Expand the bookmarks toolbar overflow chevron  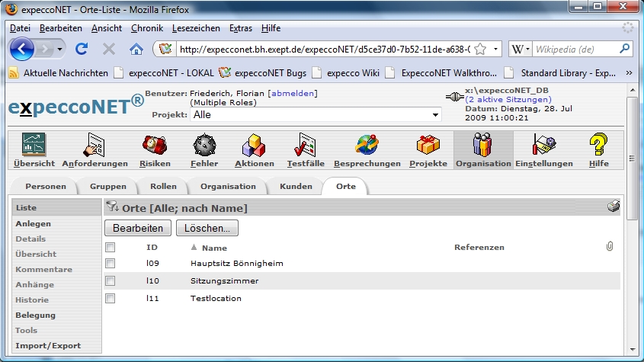pos(629,73)
